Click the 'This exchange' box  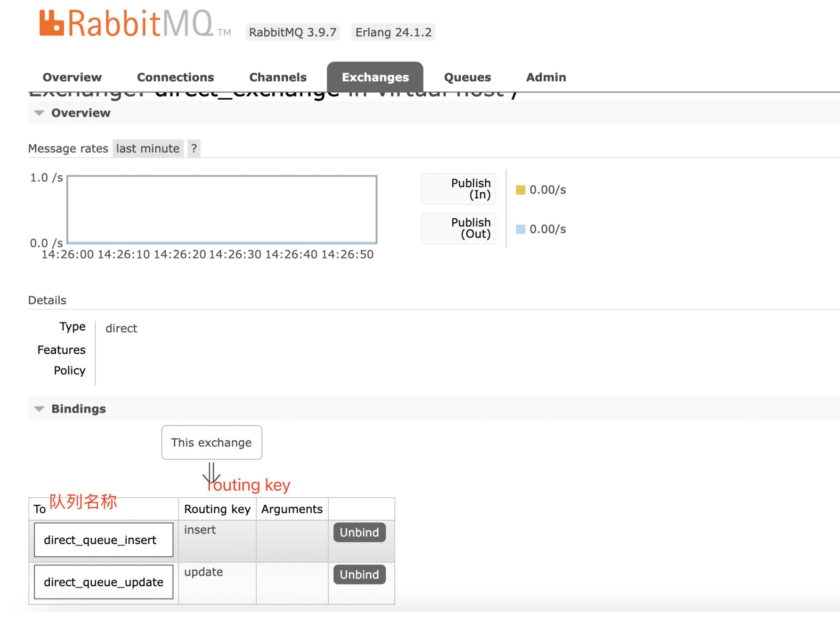pyautogui.click(x=212, y=442)
